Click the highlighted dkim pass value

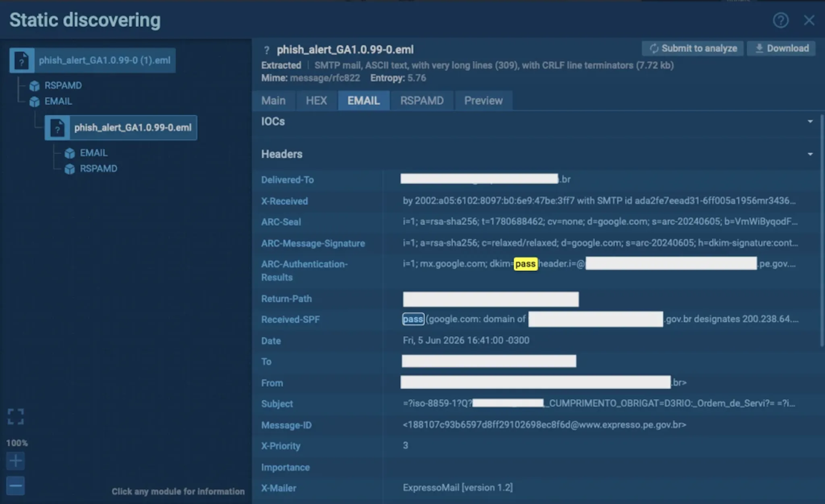[525, 264]
